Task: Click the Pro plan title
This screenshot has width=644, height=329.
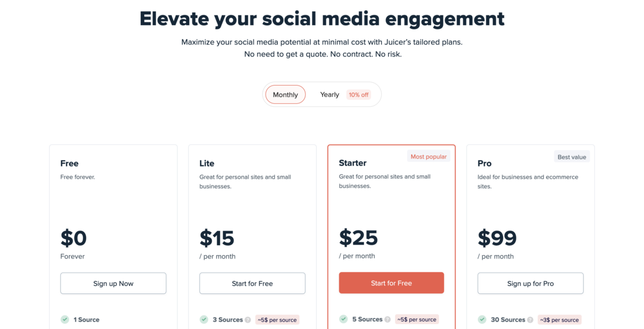Action: (x=485, y=163)
